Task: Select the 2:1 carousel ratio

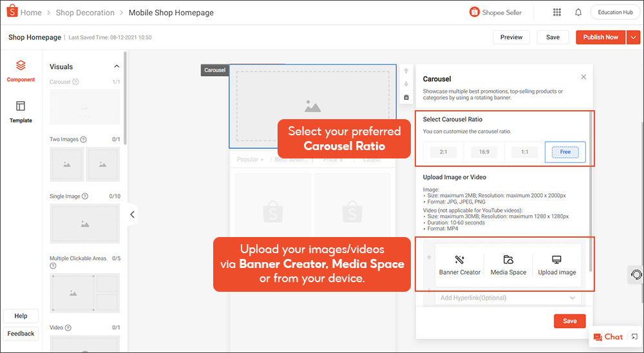Action: (444, 152)
